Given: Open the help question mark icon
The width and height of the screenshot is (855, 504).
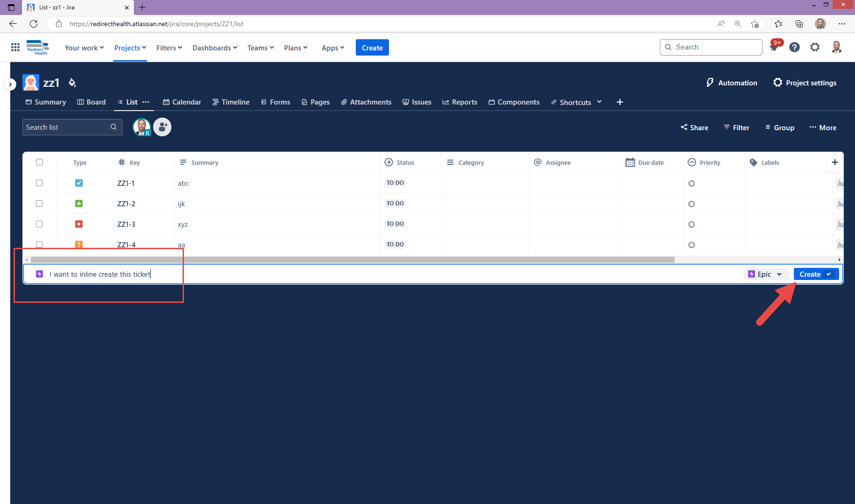Looking at the screenshot, I should [794, 47].
